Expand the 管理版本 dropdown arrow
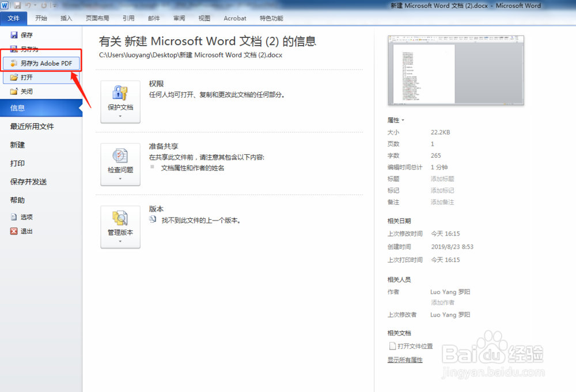The height and width of the screenshot is (392, 576). (120, 242)
